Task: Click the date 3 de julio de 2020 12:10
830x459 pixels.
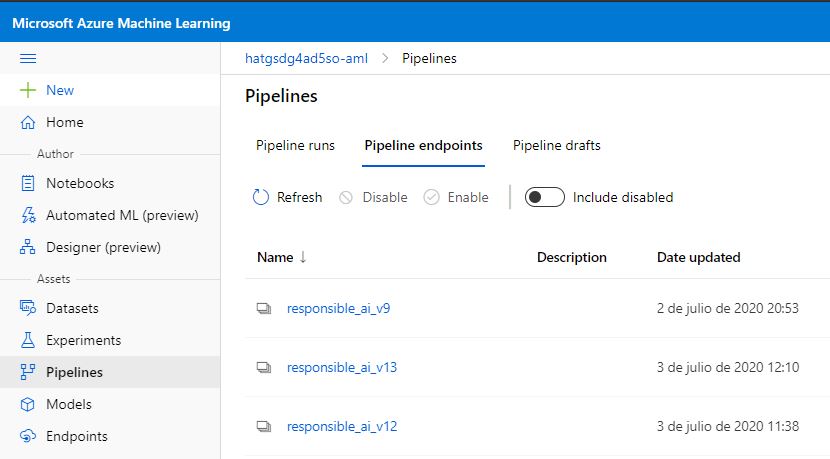Action: (728, 367)
